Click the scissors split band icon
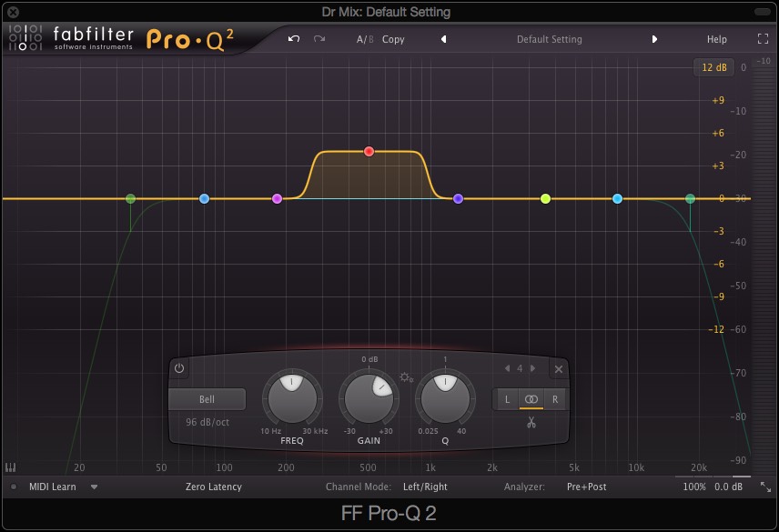The height and width of the screenshot is (532, 779). point(531,422)
